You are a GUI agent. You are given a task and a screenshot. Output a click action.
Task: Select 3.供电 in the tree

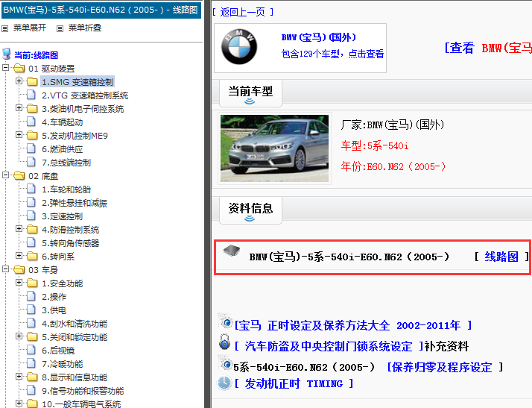coord(54,310)
